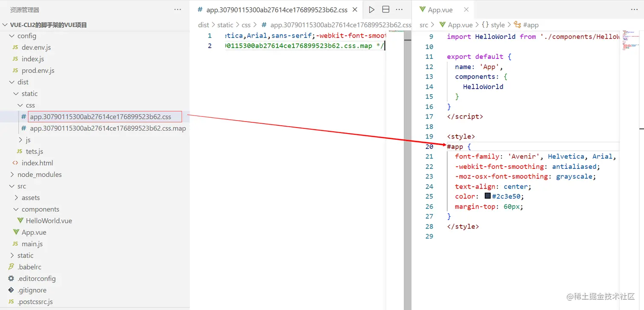Click the split editor layout icon
644x310 pixels.
[x=385, y=9]
